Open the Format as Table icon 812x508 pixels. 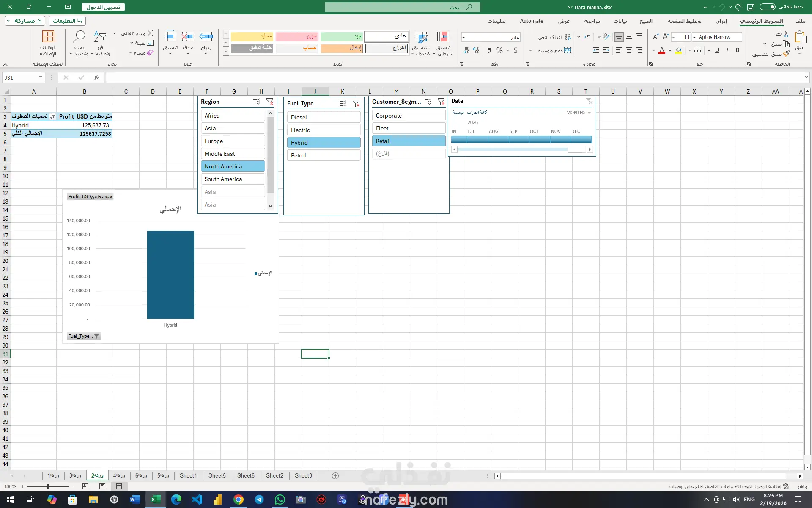(420, 37)
